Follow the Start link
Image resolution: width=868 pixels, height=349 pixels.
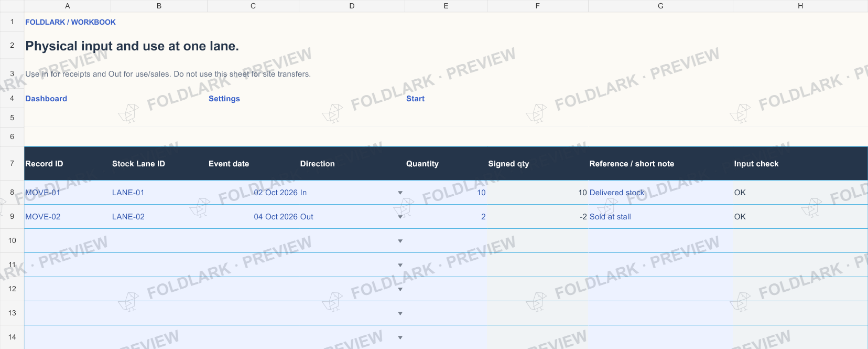pyautogui.click(x=415, y=99)
